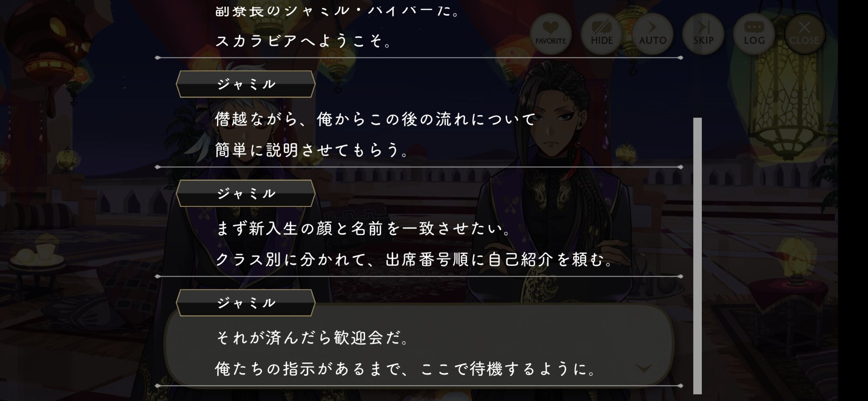Viewport: 868px width, 401px height.
Task: Tap the down chevron in last dialogue box
Action: point(643,368)
